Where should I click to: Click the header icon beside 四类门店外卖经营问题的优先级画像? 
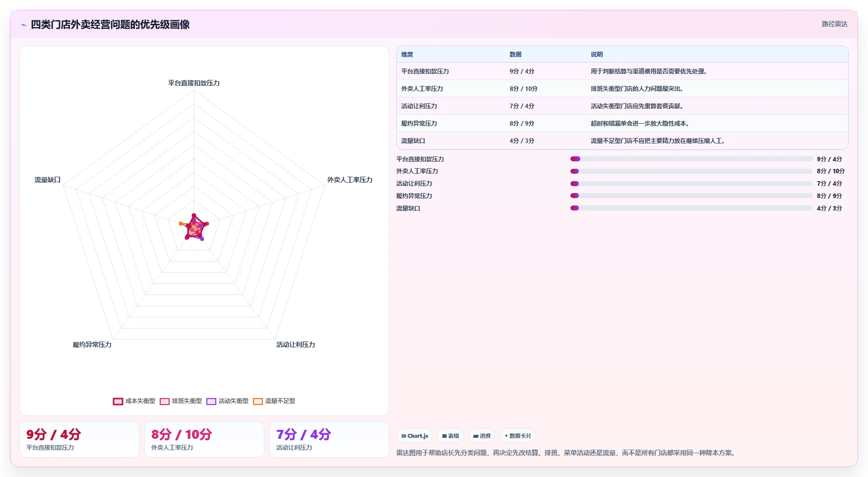(23, 25)
